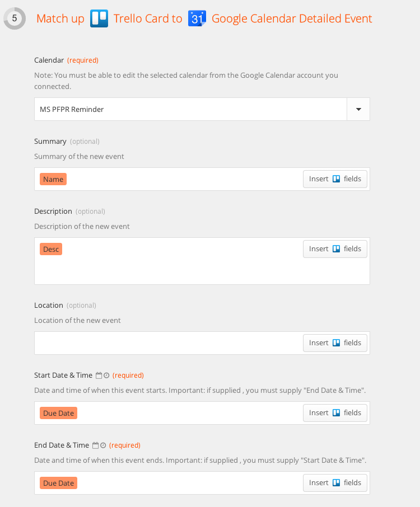Click clock icon beside Start Date & Time

[106, 375]
